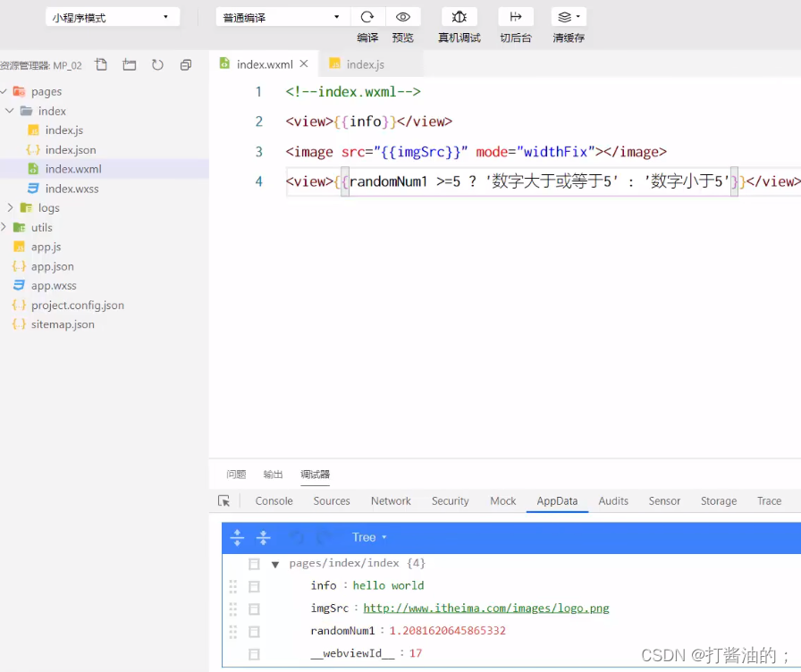Switch to the 问题 (problems) panel tab

coord(236,475)
